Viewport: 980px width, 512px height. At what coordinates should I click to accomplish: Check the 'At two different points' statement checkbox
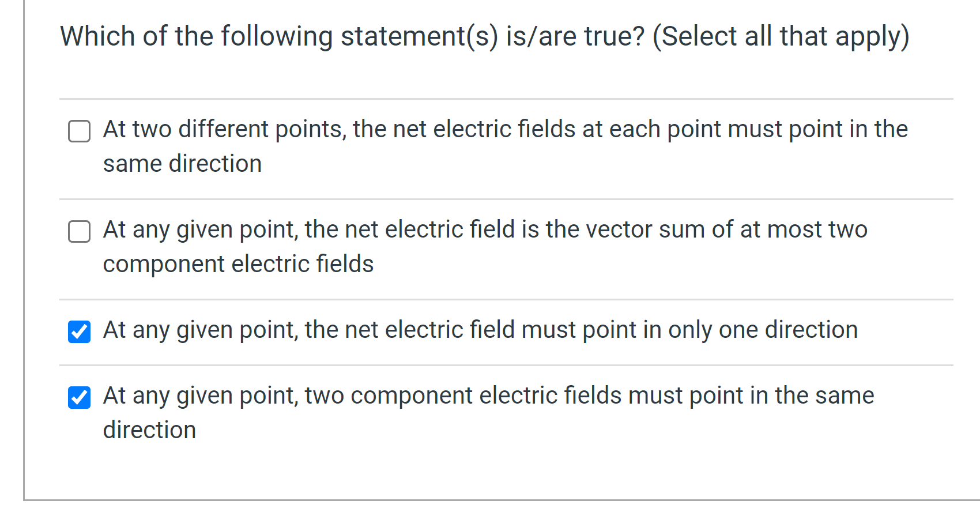79,131
